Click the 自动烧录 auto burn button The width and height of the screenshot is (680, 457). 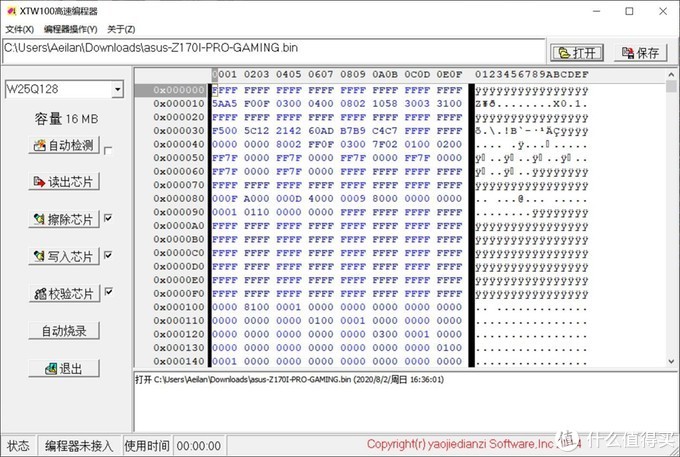point(64,331)
